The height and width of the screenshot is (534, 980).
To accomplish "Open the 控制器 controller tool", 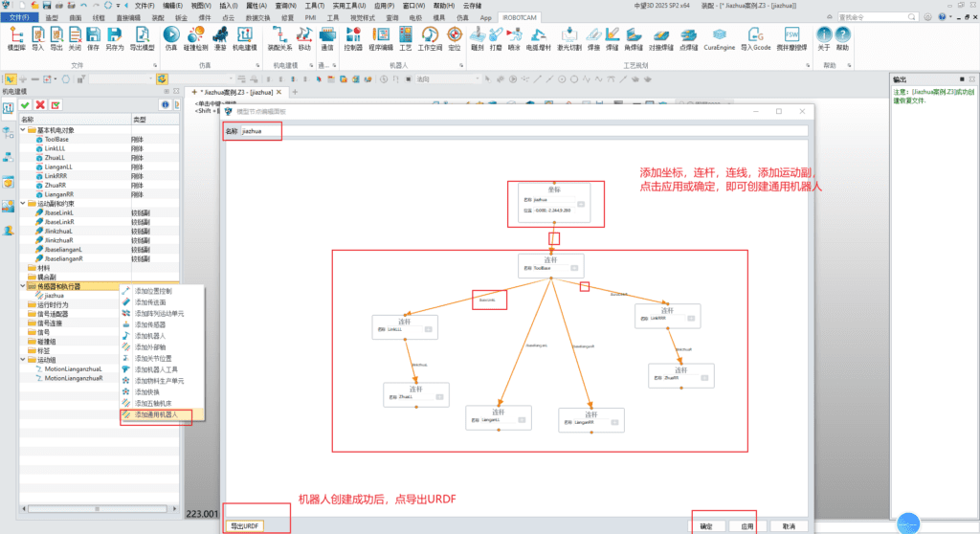I will click(x=352, y=36).
